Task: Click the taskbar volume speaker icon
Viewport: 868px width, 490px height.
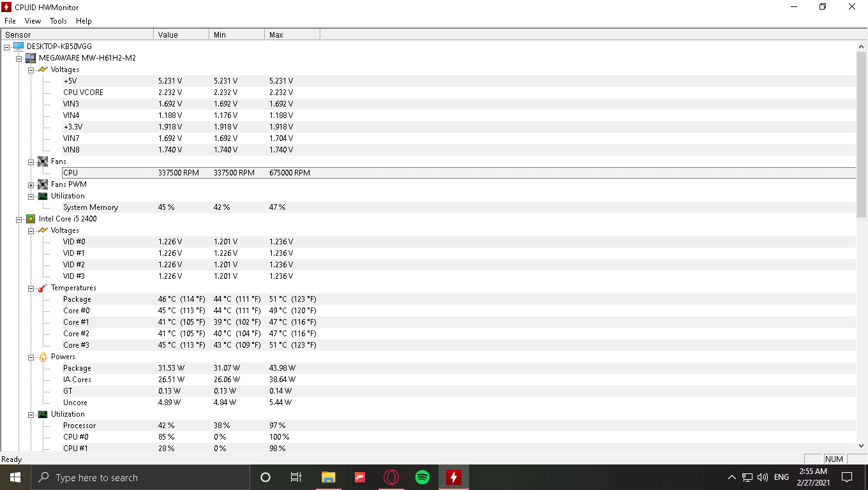Action: click(x=763, y=477)
